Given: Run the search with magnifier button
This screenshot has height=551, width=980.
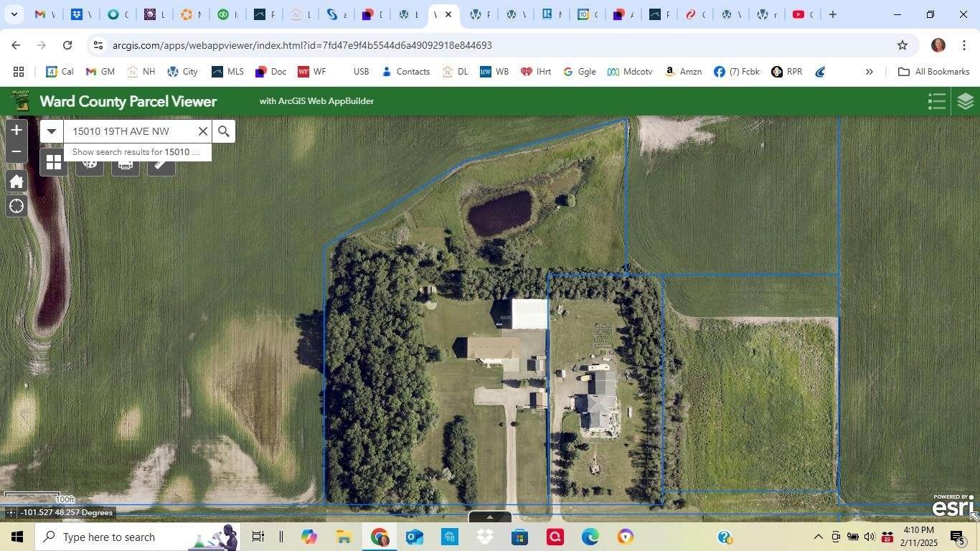Looking at the screenshot, I should click(x=224, y=131).
